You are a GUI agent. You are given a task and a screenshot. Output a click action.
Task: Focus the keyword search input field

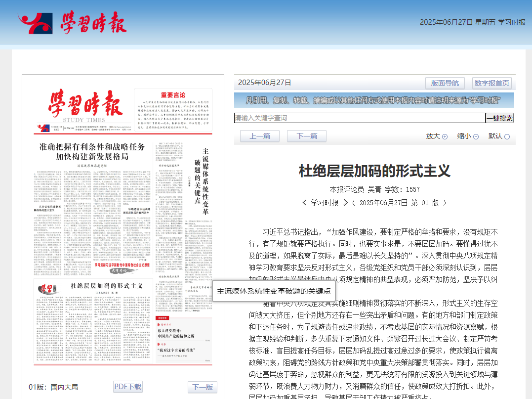point(360,118)
